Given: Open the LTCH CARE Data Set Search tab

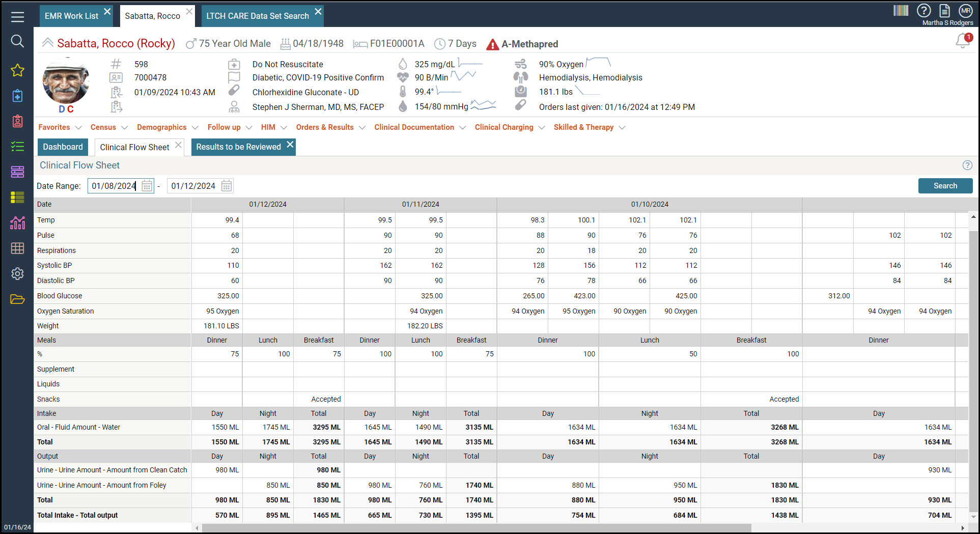Looking at the screenshot, I should point(257,16).
